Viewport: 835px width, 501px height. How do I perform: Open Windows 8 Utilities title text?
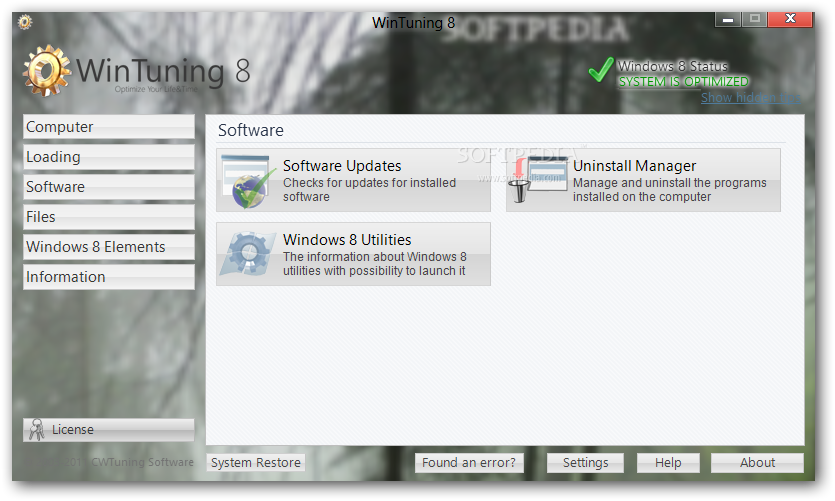[x=347, y=240]
